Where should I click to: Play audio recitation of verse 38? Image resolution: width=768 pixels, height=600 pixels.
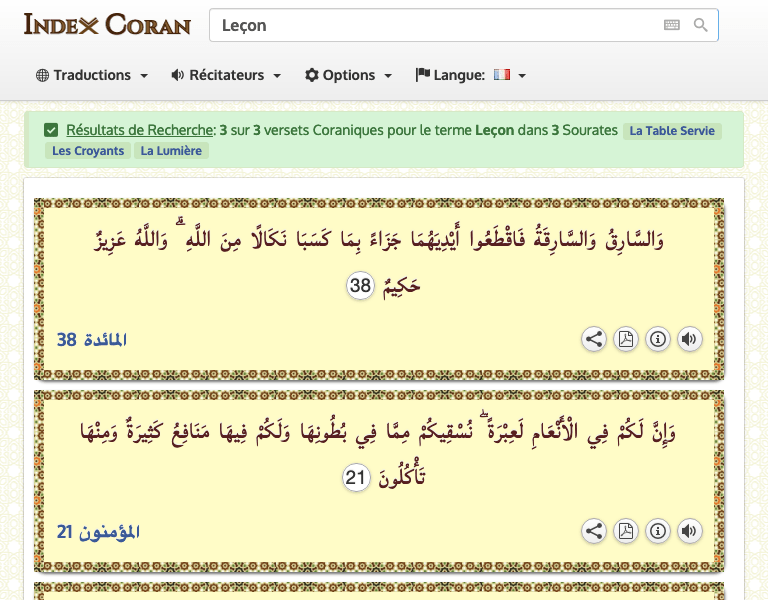[x=689, y=339]
